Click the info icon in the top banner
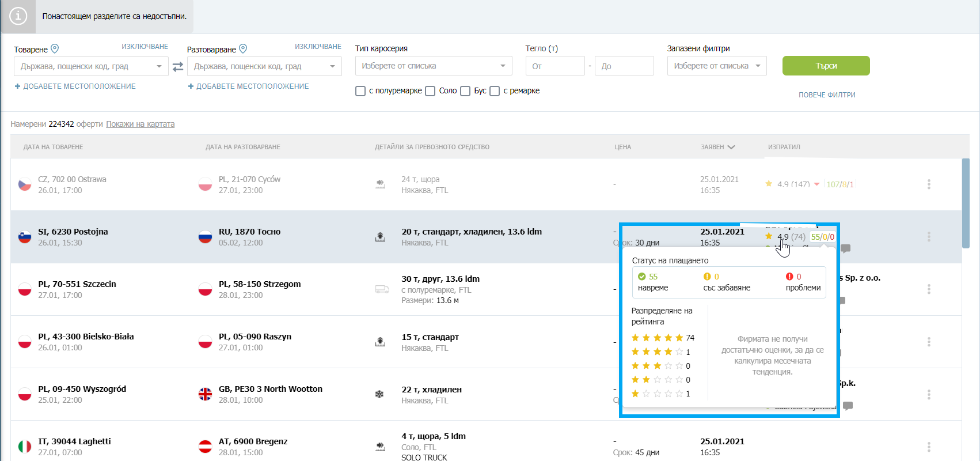This screenshot has width=980, height=461. [x=18, y=16]
